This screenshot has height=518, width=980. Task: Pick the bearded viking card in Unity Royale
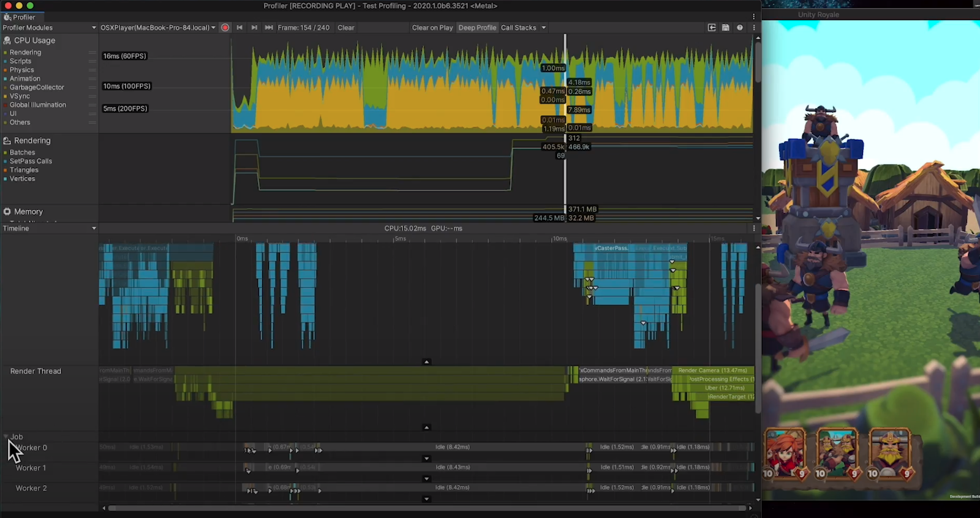891,454
